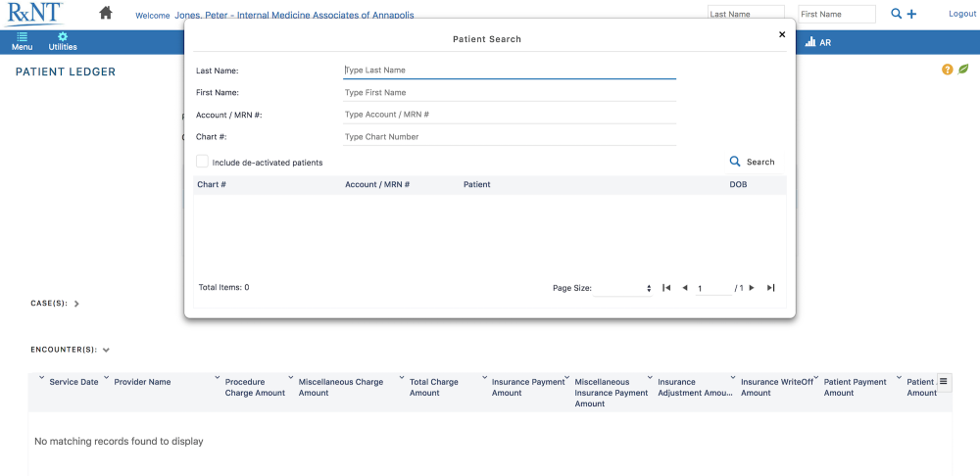Sort by Insurance WriteOff Amount header

777,387
